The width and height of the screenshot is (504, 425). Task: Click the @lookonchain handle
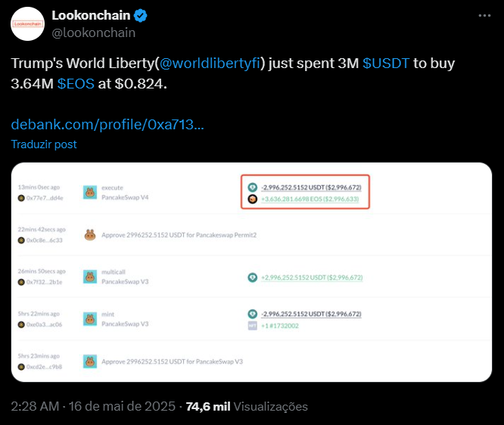coord(93,33)
